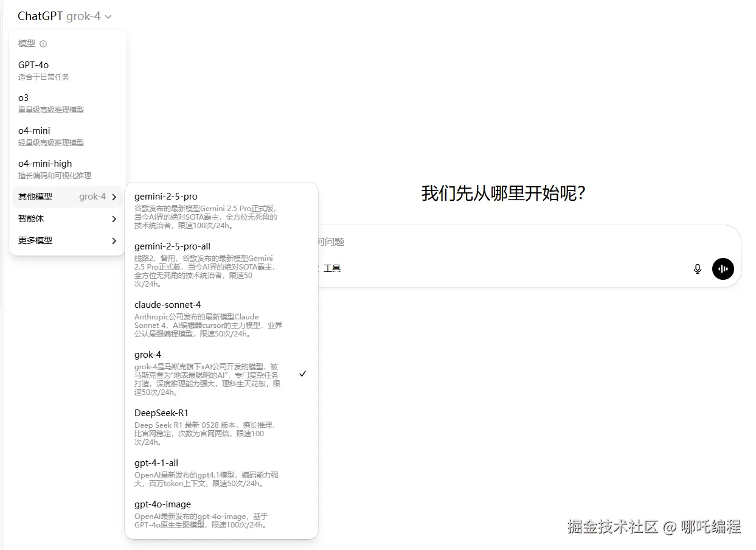Select the checked grok-4 model entry
Image resolution: width=756 pixels, height=550 pixels.
coord(221,373)
